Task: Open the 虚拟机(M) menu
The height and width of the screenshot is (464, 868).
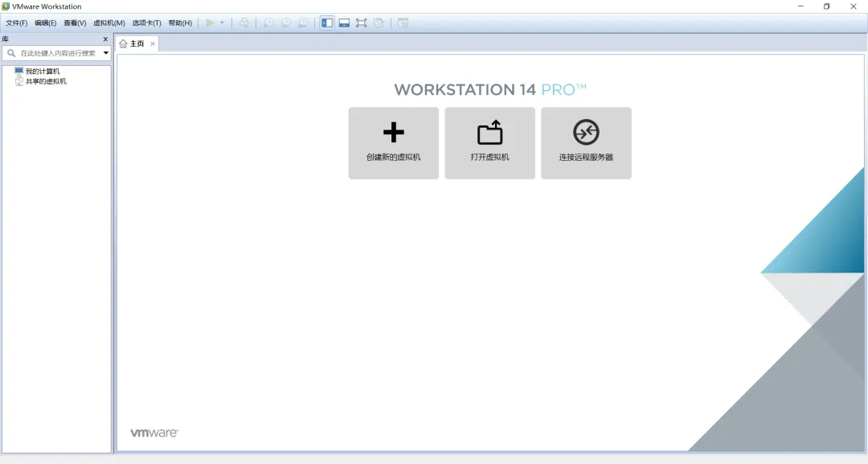Action: 109,23
